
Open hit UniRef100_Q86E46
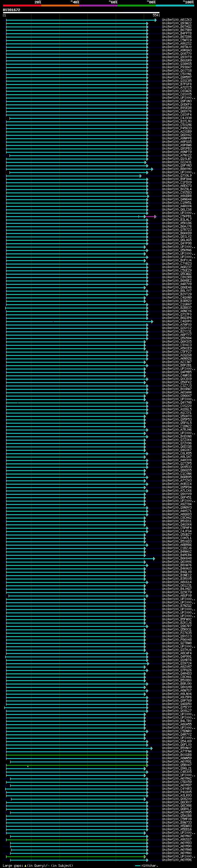(x=177, y=287)
